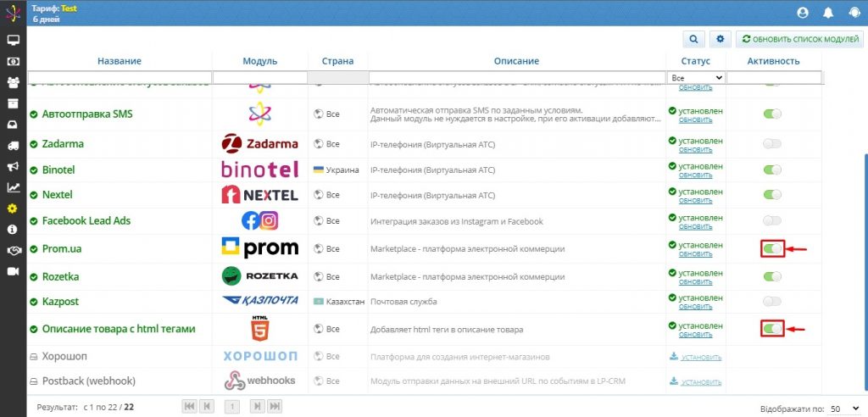Screen dimensions: 868x417
Task: Sort by the Статус column header
Action: pos(696,61)
